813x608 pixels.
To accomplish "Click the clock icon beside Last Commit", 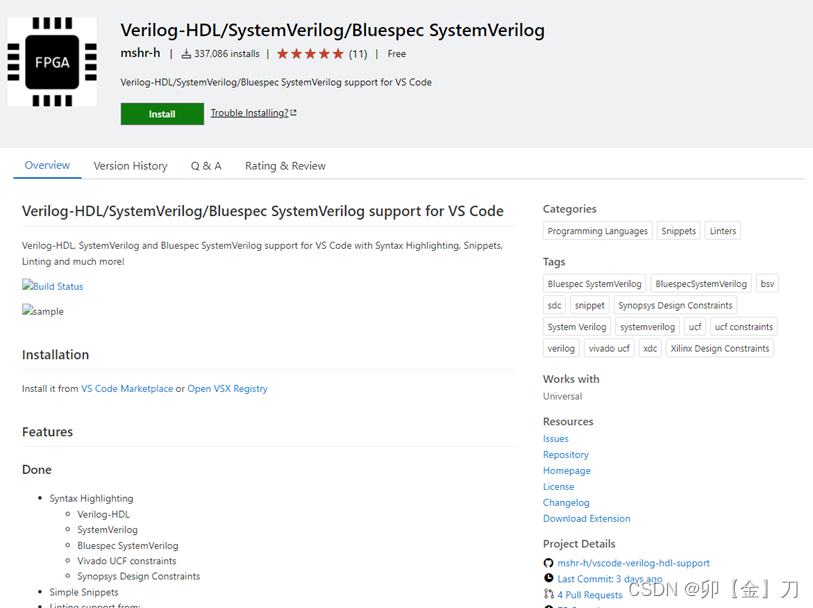I will pyautogui.click(x=548, y=578).
